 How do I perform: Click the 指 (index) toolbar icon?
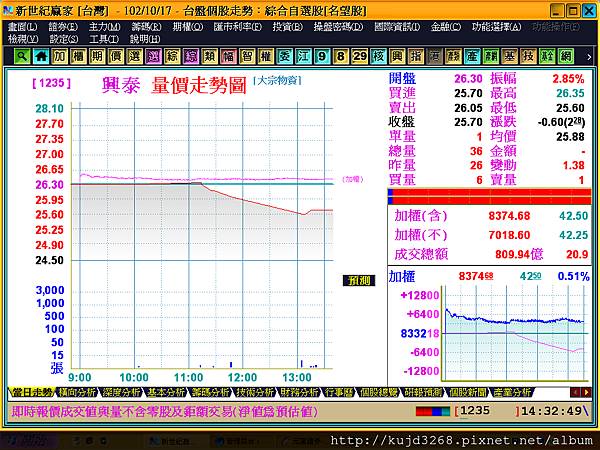pos(416,57)
